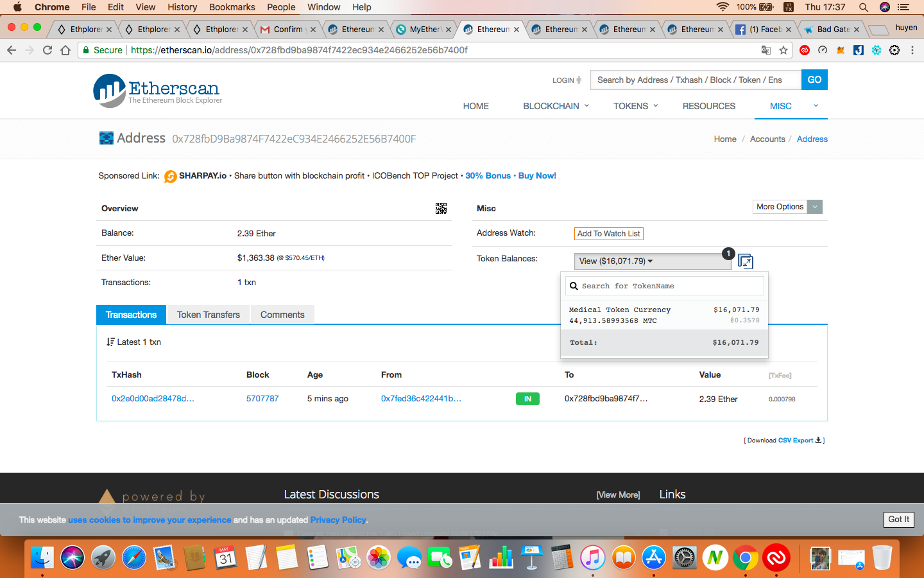Open the App Store from the dock
Screen dimensions: 924x578
[653, 557]
